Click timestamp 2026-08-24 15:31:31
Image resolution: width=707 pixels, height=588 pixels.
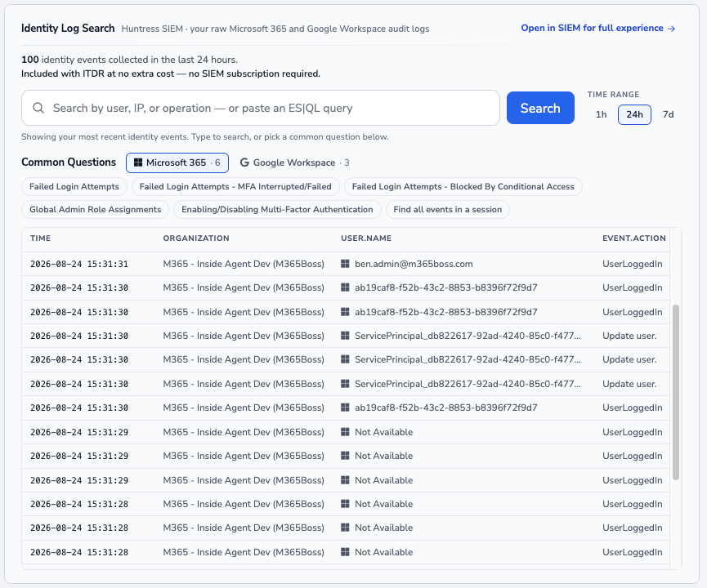tap(79, 264)
